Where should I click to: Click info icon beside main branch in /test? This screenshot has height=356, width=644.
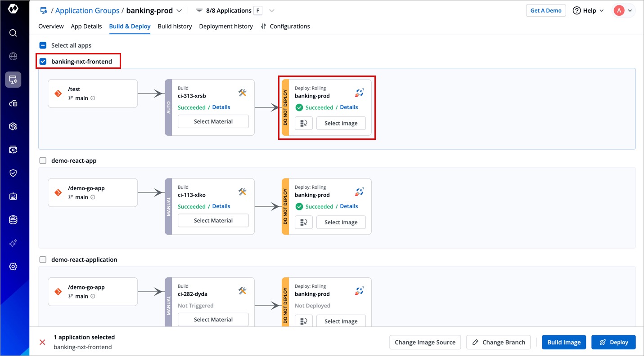[93, 98]
